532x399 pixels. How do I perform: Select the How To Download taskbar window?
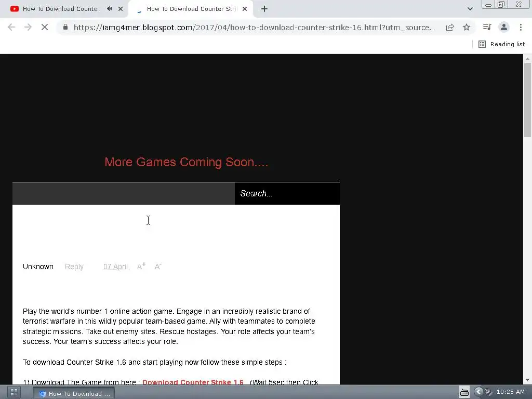[x=74, y=394]
